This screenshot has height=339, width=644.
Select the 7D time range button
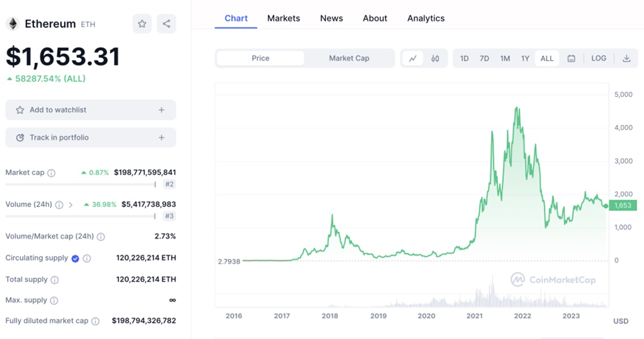point(484,58)
